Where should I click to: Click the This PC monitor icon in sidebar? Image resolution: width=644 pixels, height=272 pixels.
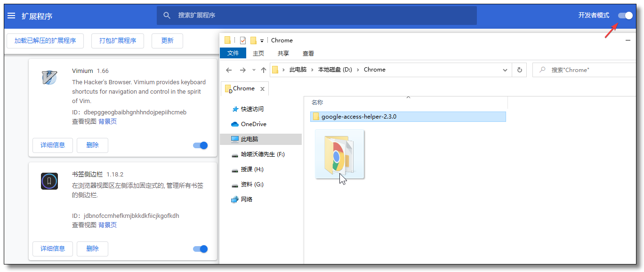click(x=235, y=139)
